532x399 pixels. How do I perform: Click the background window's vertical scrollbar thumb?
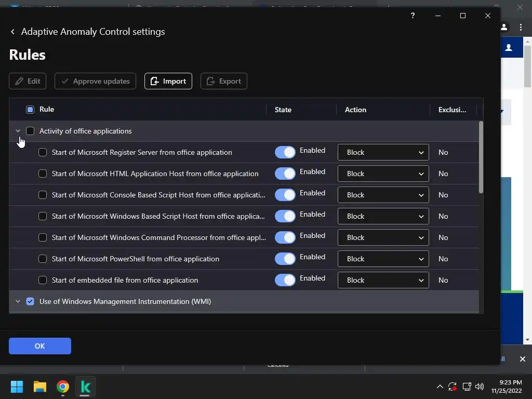[x=527, y=65]
